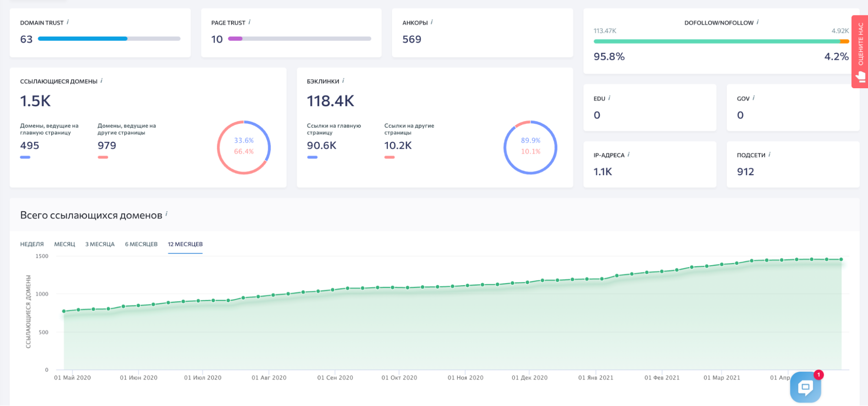The width and height of the screenshot is (868, 406).
Task: Click the 118.4K backlinks value
Action: tap(330, 101)
